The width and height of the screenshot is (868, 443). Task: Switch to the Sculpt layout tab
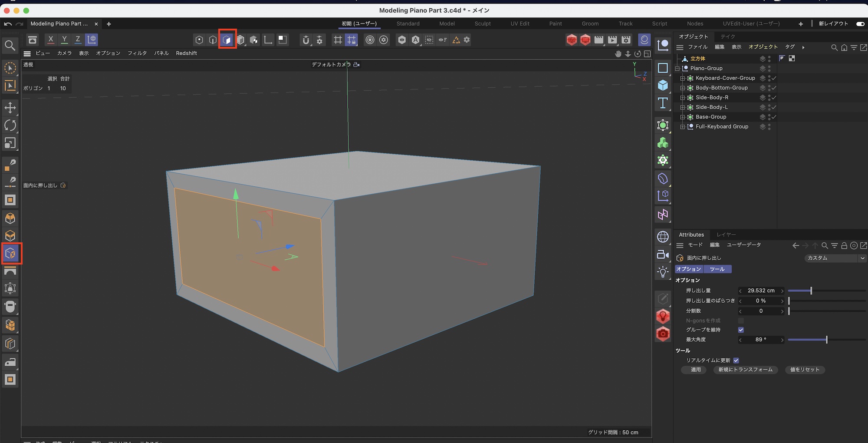(x=482, y=24)
